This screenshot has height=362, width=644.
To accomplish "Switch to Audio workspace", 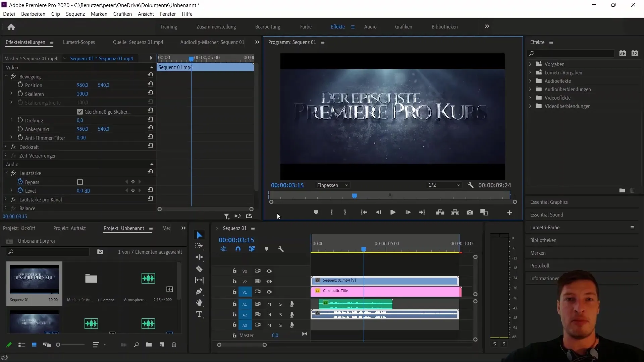I will coord(370,27).
